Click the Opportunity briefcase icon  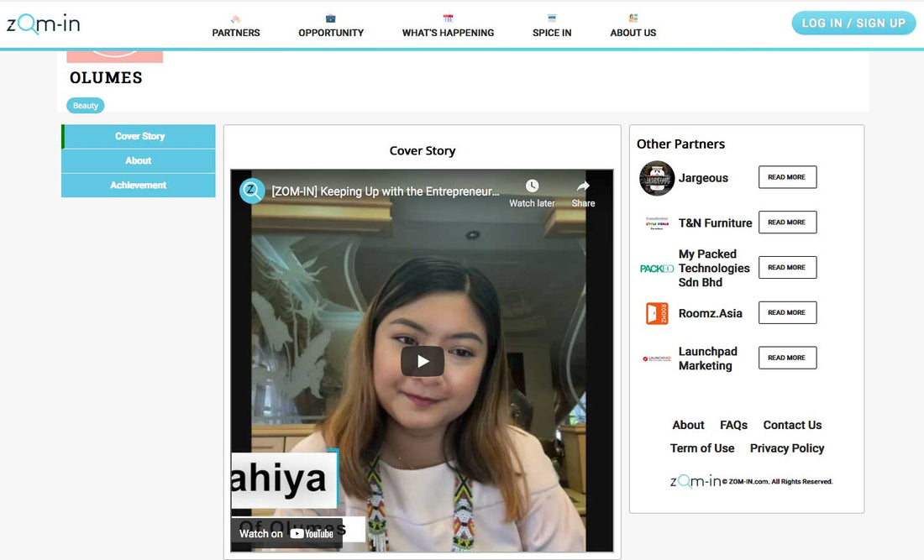pyautogui.click(x=331, y=18)
